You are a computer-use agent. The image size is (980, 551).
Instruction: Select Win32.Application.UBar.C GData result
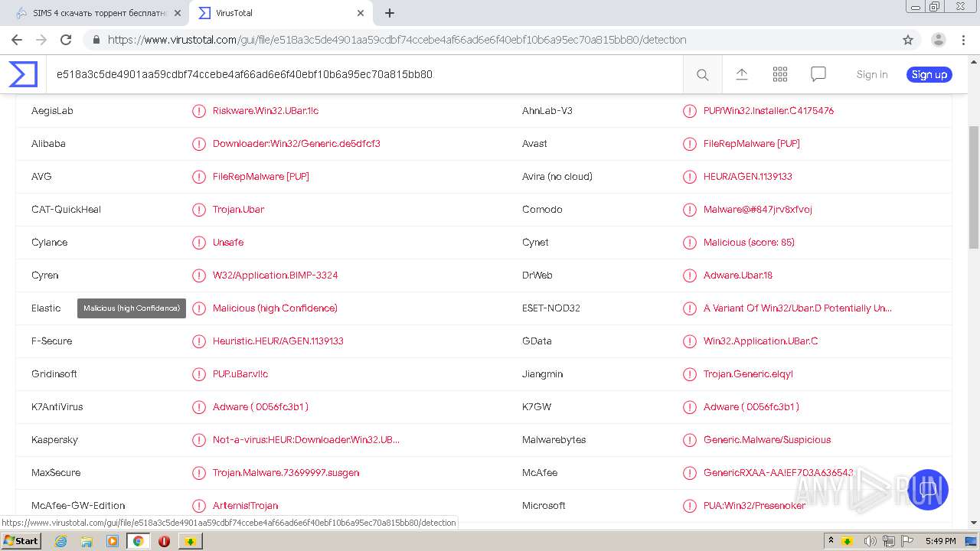point(760,341)
